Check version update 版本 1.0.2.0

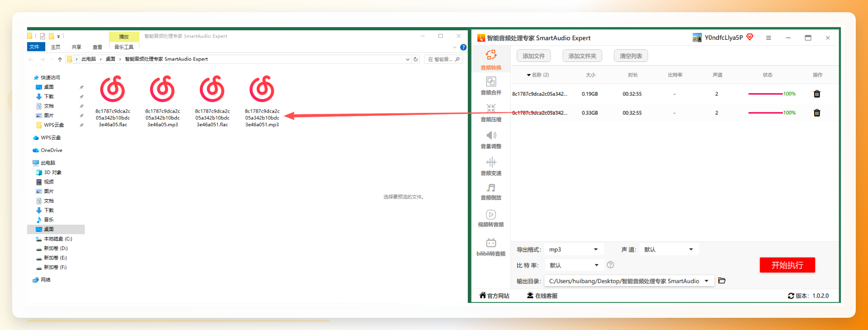[808, 296]
